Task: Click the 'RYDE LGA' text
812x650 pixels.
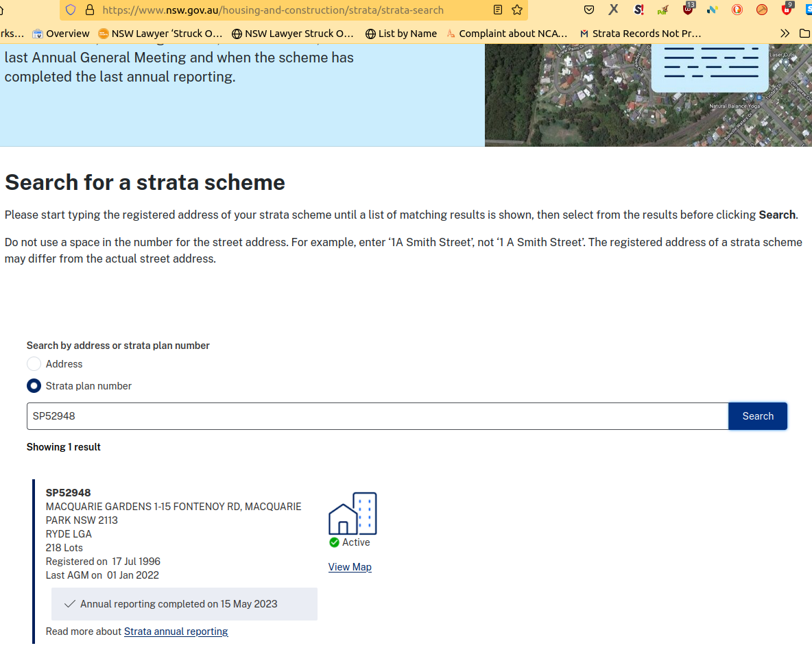Action: click(x=69, y=534)
